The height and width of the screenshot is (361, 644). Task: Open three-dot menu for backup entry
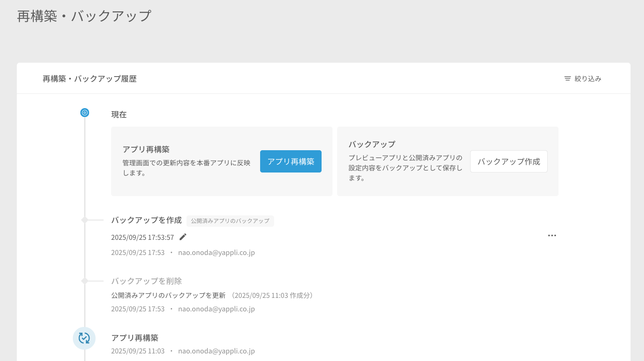pos(552,236)
